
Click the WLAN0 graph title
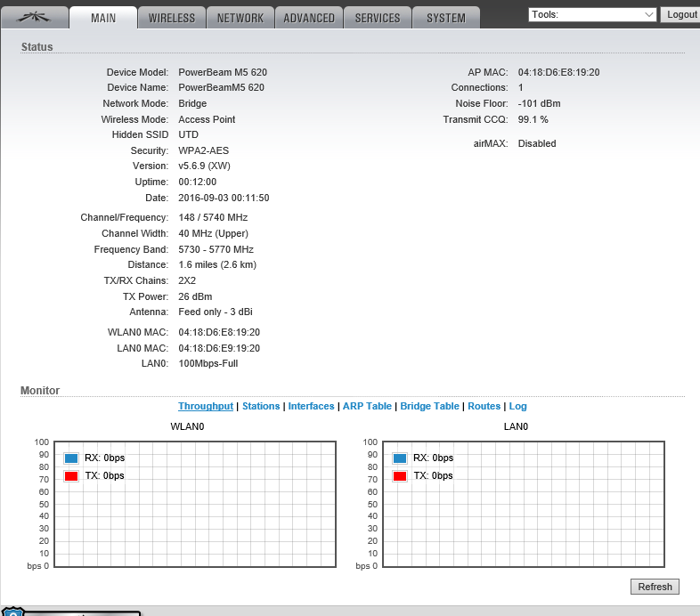click(x=187, y=426)
